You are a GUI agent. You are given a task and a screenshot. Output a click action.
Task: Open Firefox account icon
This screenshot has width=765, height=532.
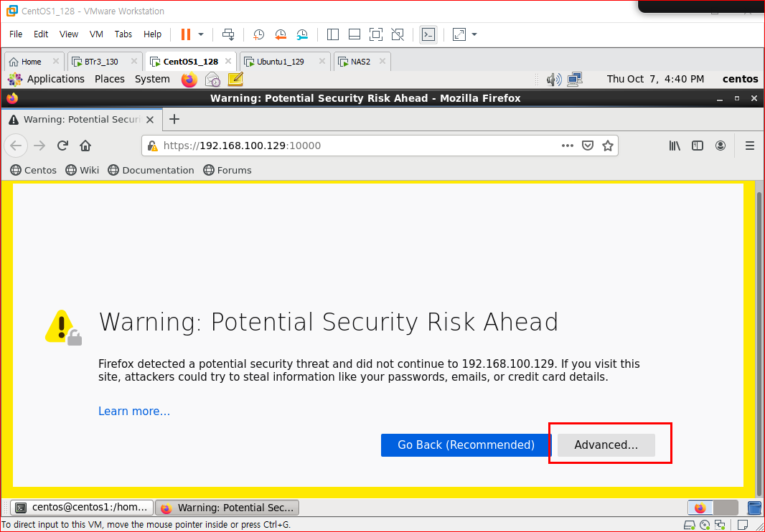[x=721, y=146]
